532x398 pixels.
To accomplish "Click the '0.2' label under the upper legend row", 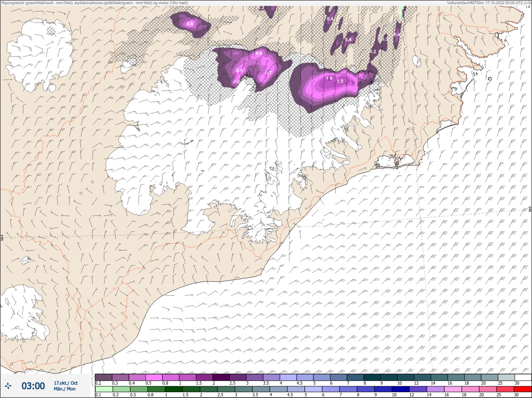I will (x=98, y=383).
